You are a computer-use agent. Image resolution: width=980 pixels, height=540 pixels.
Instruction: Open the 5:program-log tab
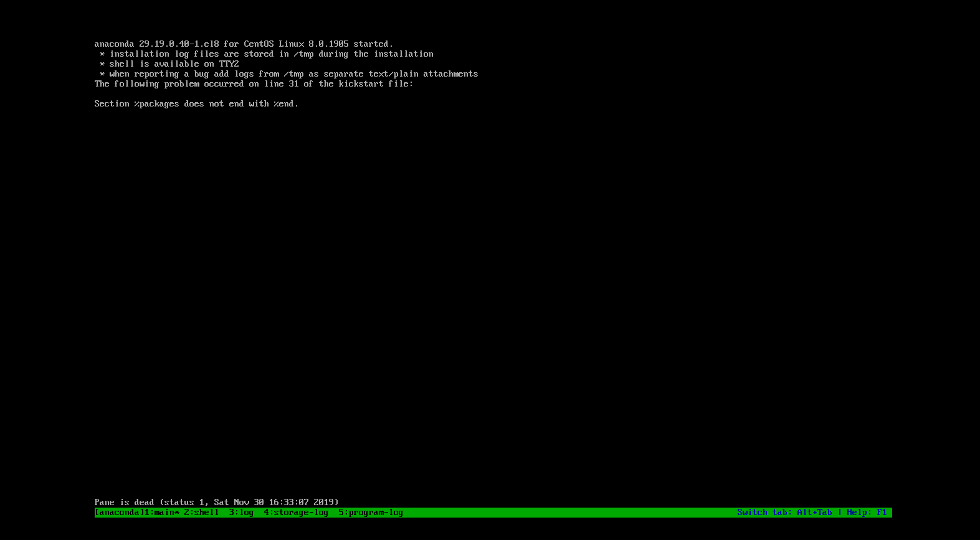(x=371, y=513)
